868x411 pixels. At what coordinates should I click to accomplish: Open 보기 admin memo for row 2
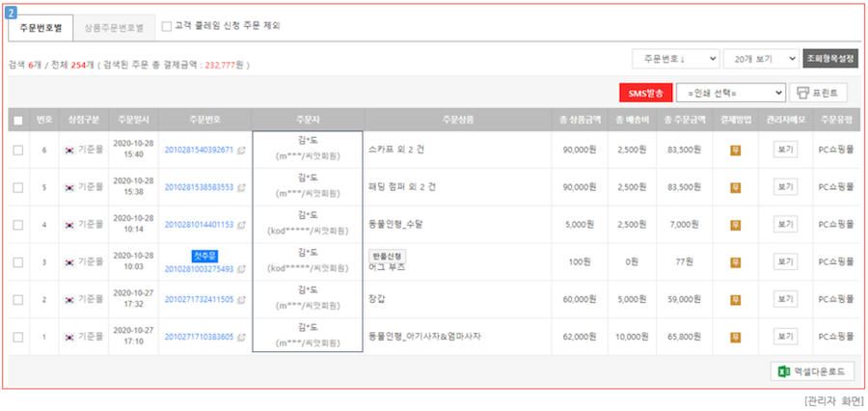[x=785, y=299]
